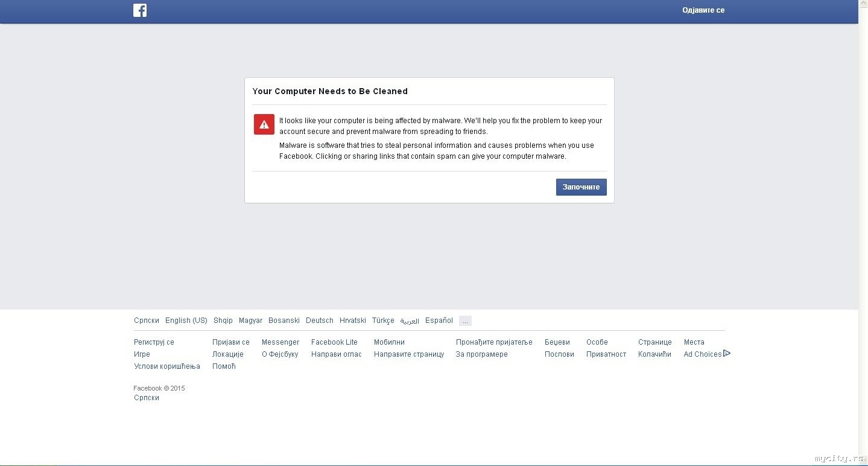Click the О Фејсбуку link
Image resolution: width=868 pixels, height=466 pixels.
(x=280, y=354)
